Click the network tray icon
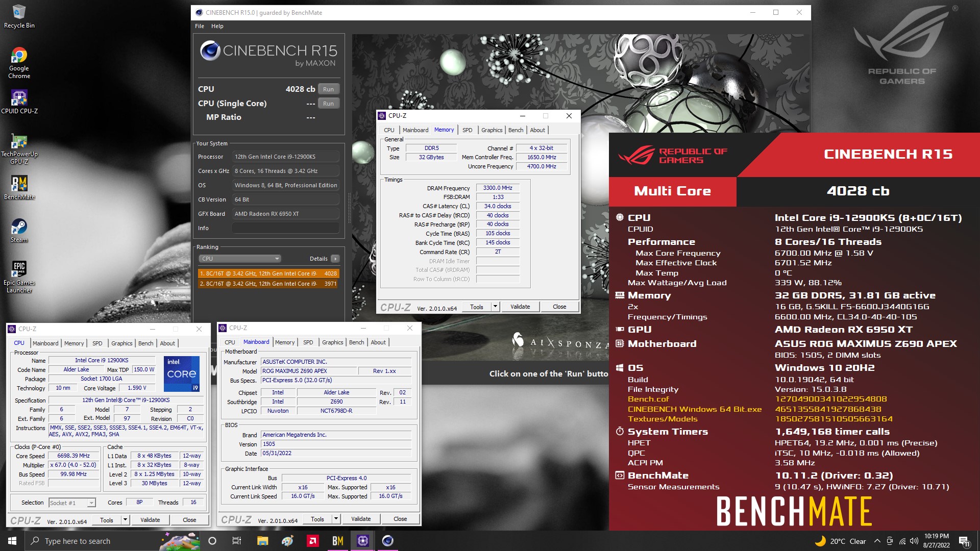This screenshot has height=551, width=980. 902,541
